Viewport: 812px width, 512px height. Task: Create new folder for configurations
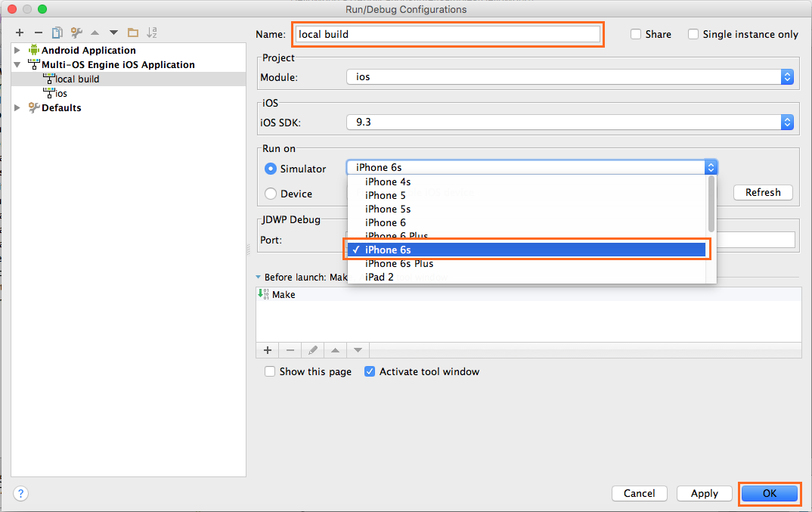[133, 33]
